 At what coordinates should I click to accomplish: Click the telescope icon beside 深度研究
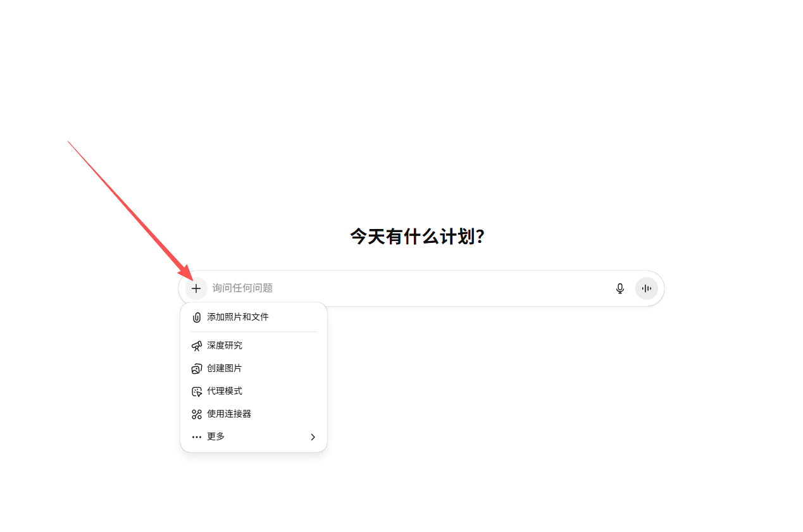tap(196, 345)
